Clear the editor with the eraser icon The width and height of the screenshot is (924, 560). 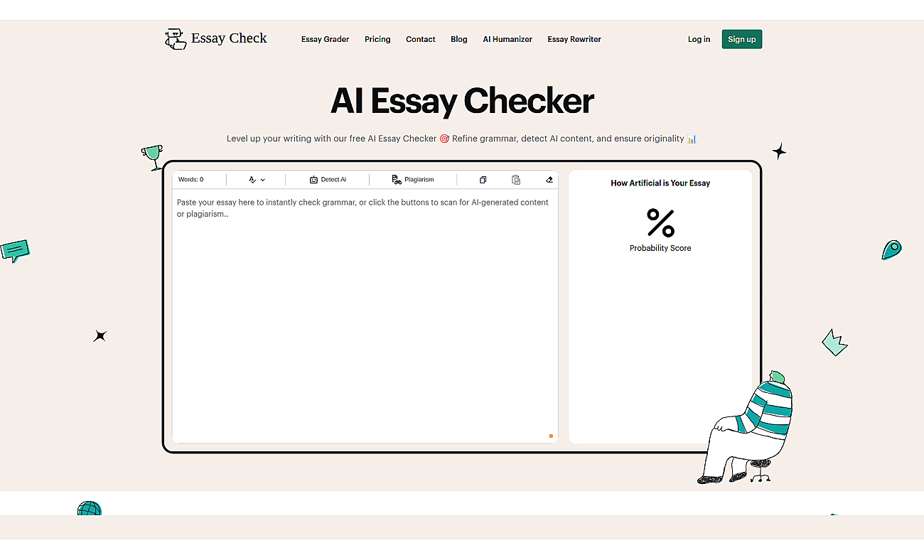pos(549,180)
